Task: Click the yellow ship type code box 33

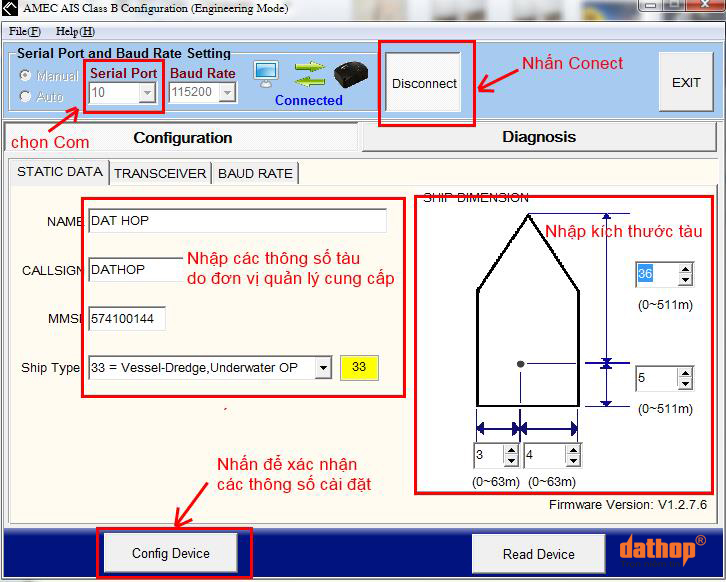Action: click(359, 368)
